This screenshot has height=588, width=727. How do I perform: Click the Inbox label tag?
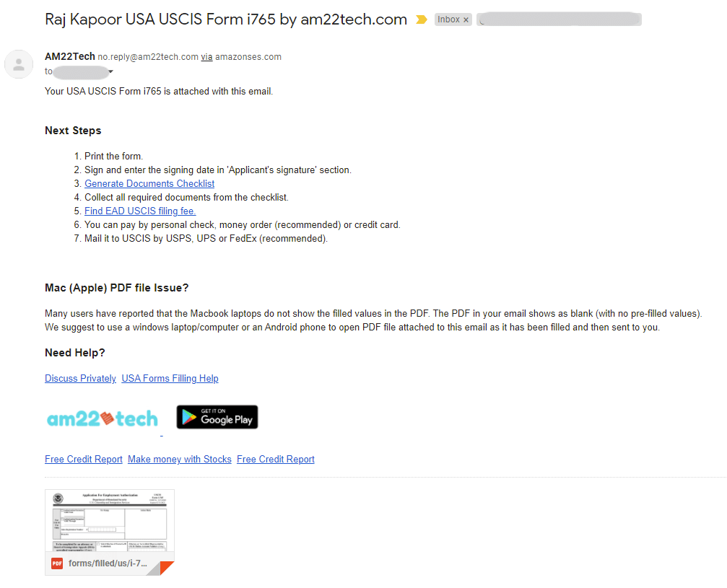(x=448, y=19)
